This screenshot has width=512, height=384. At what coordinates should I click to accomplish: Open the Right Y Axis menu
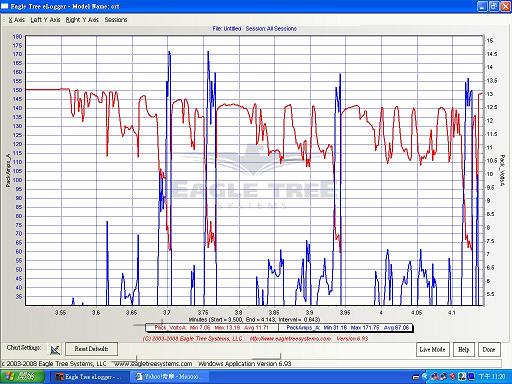(82, 20)
